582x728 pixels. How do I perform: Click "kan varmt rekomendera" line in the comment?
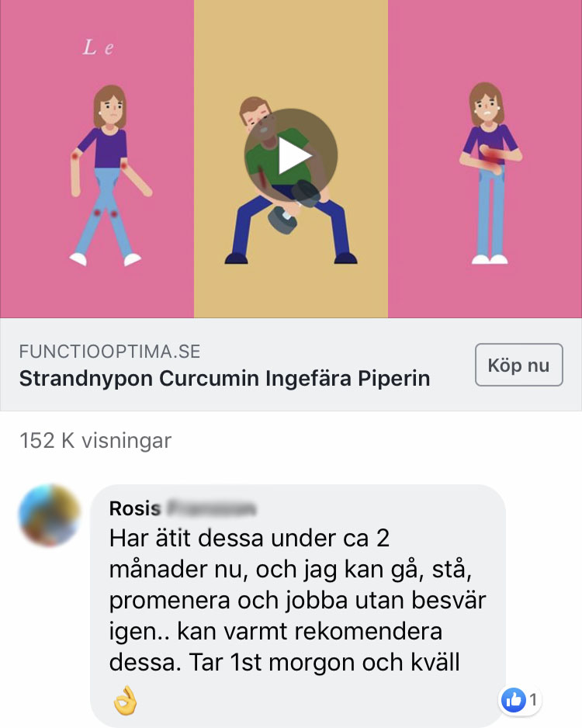[310, 632]
